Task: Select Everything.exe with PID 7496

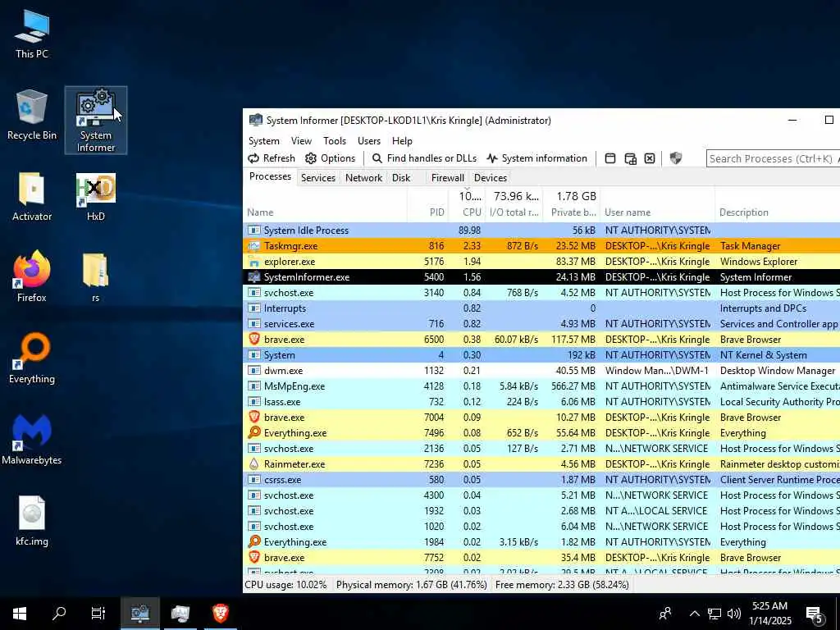Action: tap(541, 432)
